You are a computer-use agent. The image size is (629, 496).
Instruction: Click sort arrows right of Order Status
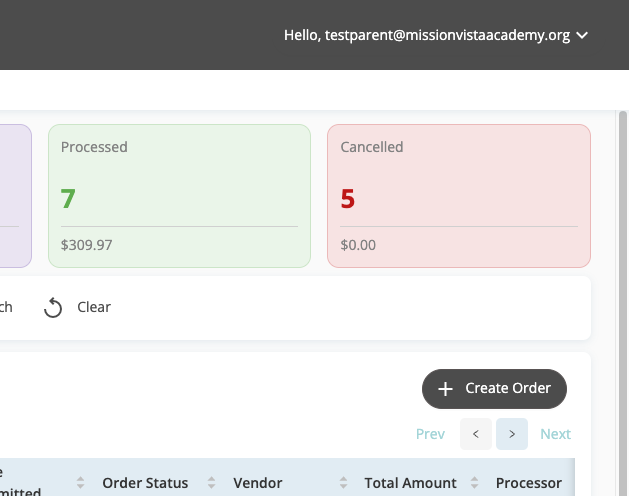[211, 483]
